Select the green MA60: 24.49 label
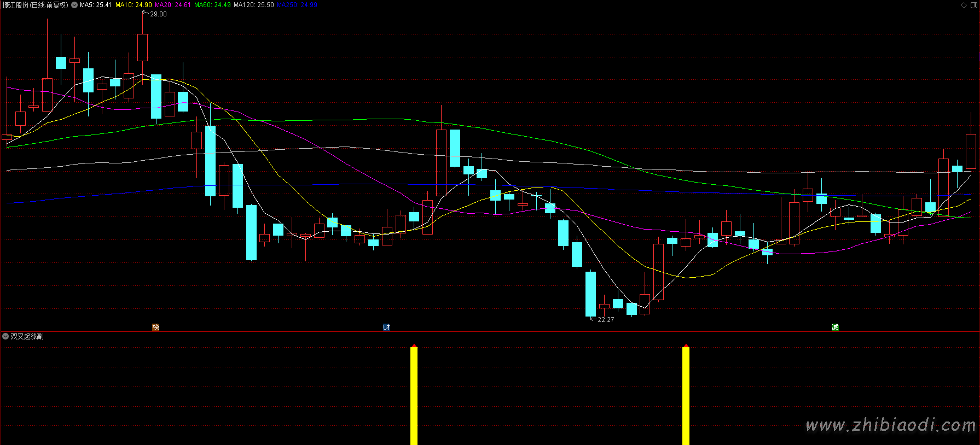The width and height of the screenshot is (980, 445). click(x=212, y=5)
